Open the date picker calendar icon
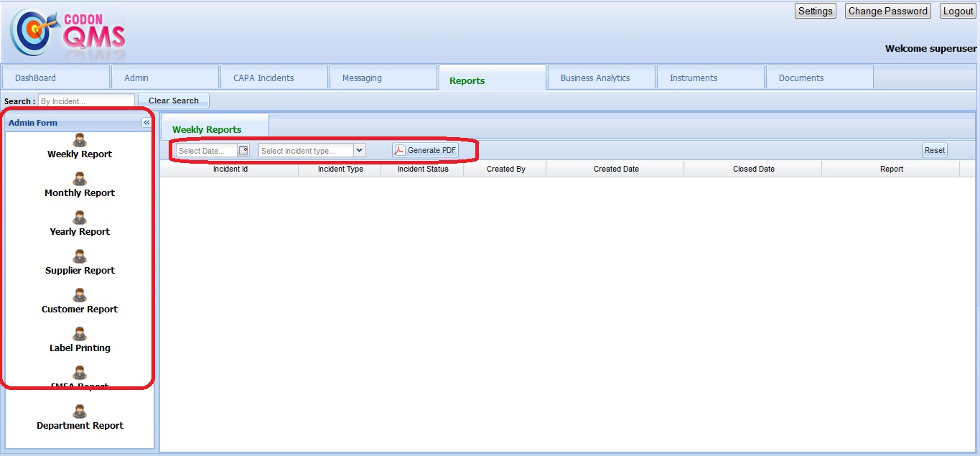Viewport: 980px width, 456px height. click(243, 150)
